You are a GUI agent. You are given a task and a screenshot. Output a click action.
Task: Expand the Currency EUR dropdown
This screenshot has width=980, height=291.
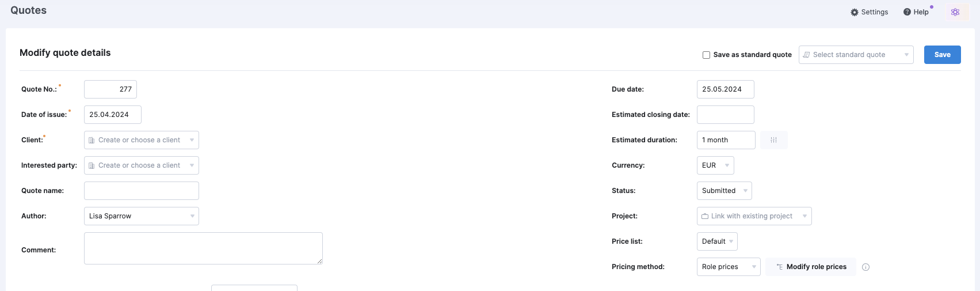pyautogui.click(x=715, y=165)
